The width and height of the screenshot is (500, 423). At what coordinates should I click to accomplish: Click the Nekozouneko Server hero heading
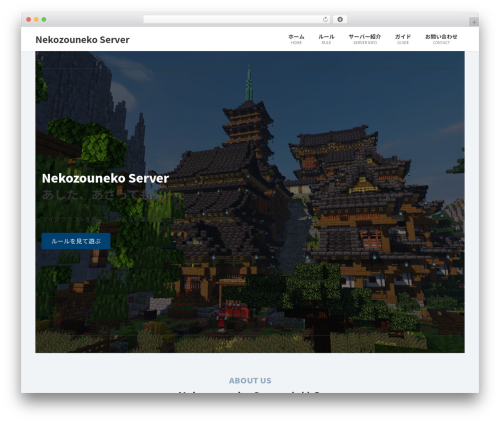105,178
